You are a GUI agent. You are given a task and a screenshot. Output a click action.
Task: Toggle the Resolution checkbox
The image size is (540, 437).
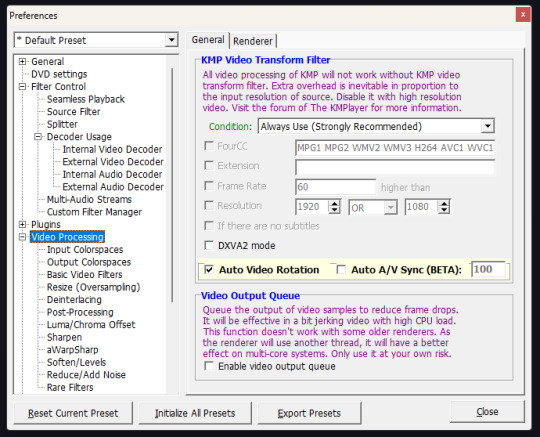209,206
